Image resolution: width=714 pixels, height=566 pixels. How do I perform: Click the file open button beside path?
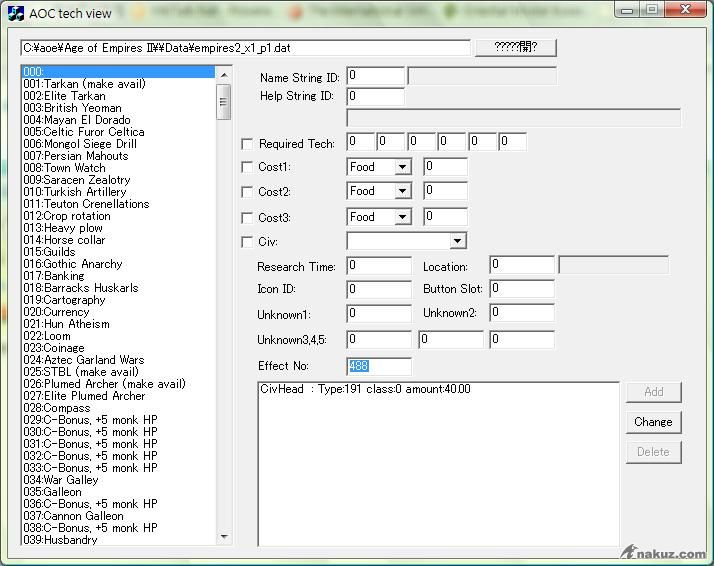coord(515,47)
